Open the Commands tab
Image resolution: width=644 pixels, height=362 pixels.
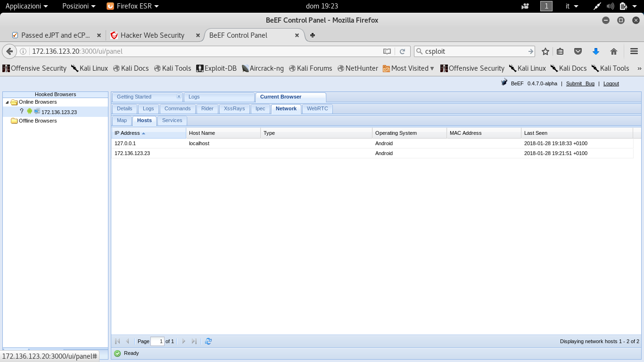(177, 109)
